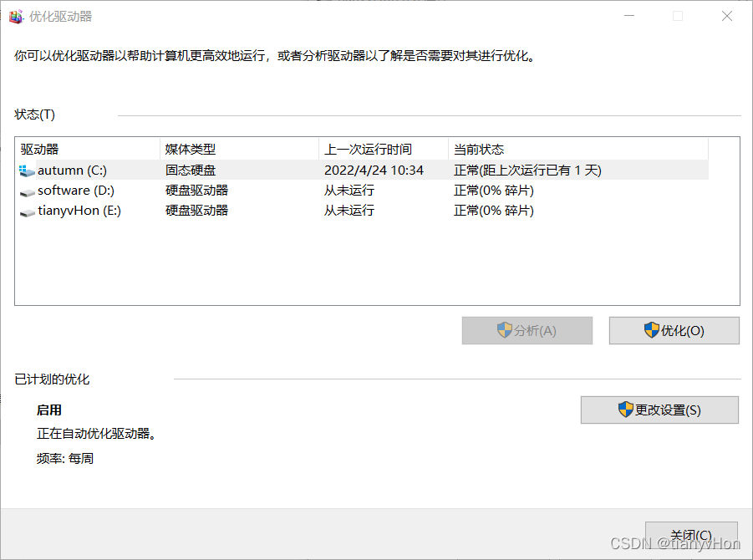Click 从未运行 in tianyvHon (E:) row

[x=349, y=211]
